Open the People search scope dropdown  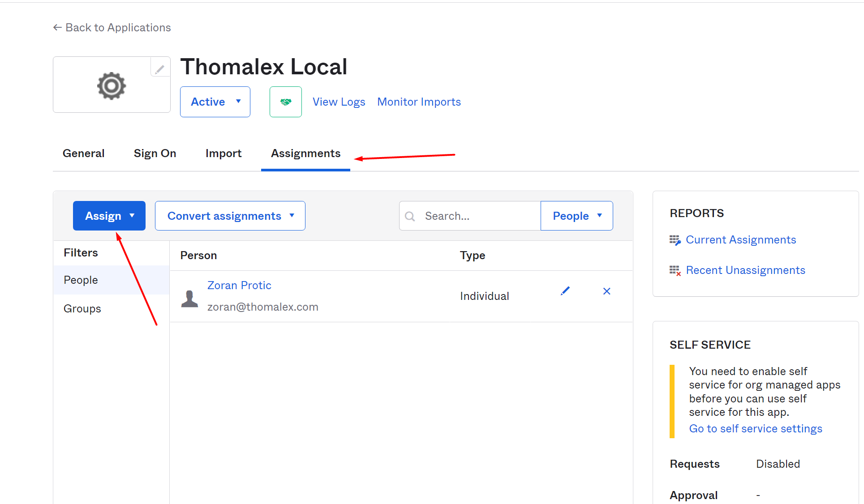pyautogui.click(x=576, y=216)
